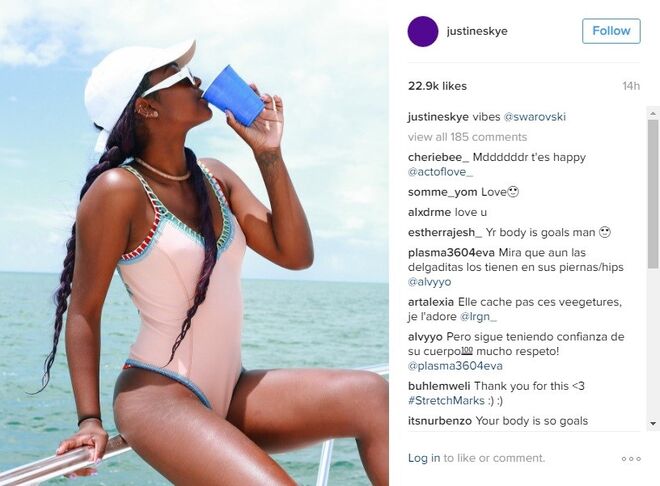Open the @alvyyo mention link

pos(429,282)
